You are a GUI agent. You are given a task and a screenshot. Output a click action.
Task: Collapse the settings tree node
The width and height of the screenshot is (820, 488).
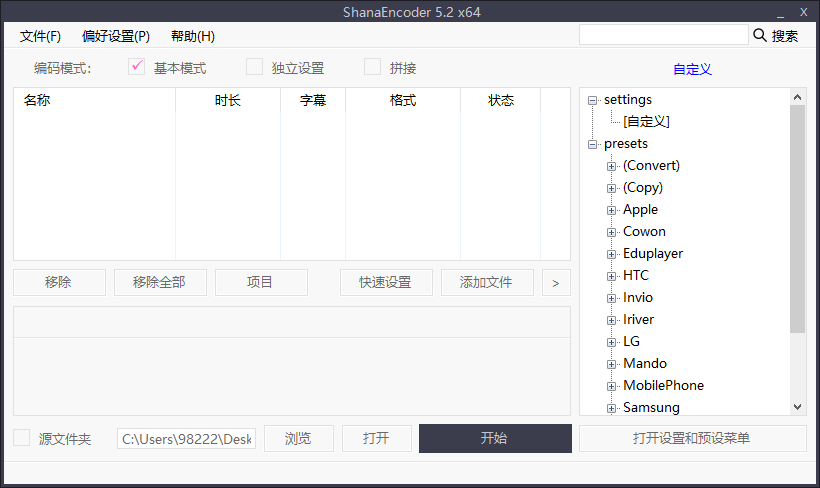coord(593,100)
